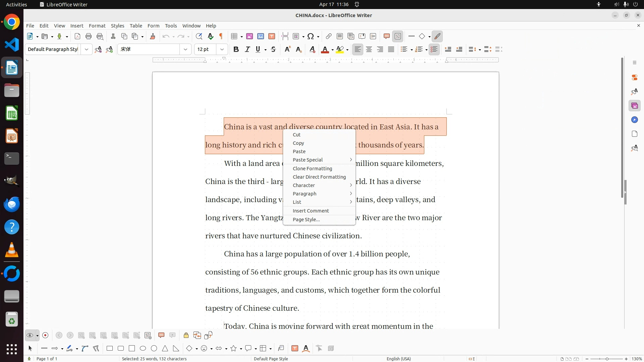Image resolution: width=644 pixels, height=362 pixels.
Task: Click the Italic formatting icon
Action: tap(248, 50)
